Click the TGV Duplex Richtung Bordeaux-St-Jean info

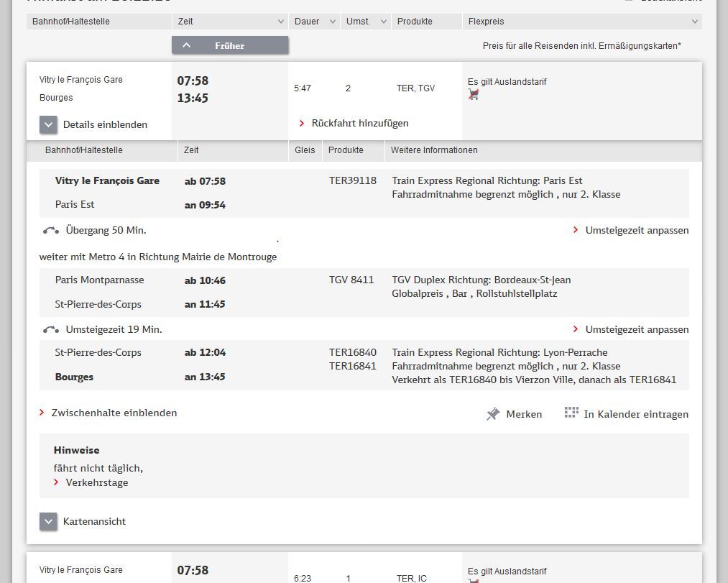[481, 280]
